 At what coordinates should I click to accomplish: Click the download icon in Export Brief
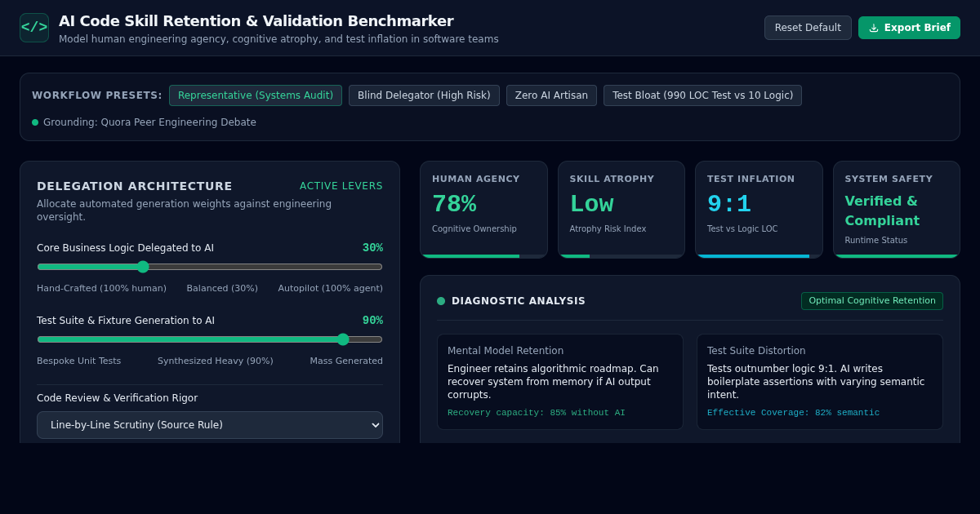point(874,28)
